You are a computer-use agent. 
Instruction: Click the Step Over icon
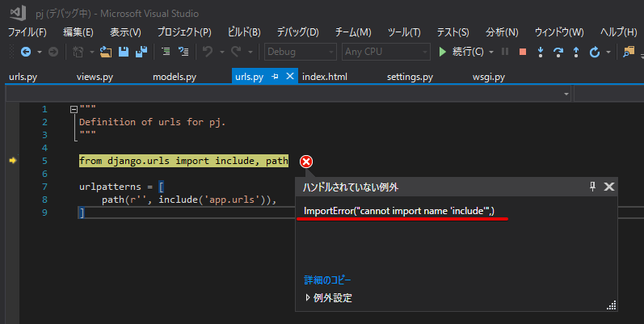(x=558, y=52)
